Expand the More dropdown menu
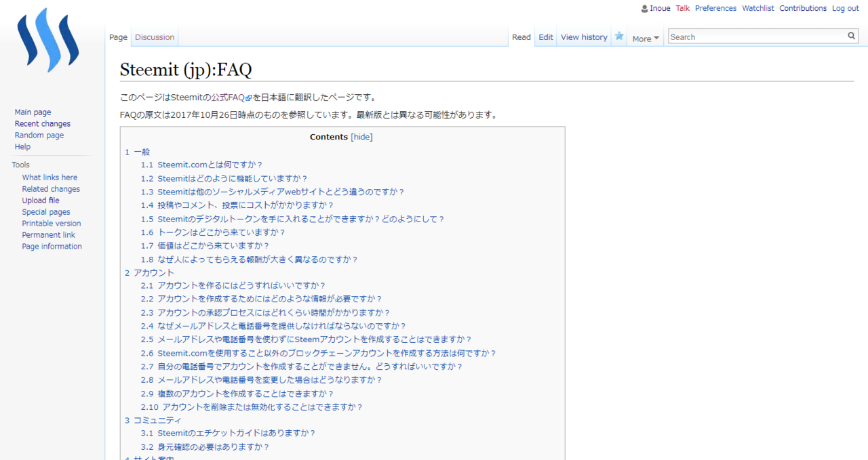 (x=646, y=39)
